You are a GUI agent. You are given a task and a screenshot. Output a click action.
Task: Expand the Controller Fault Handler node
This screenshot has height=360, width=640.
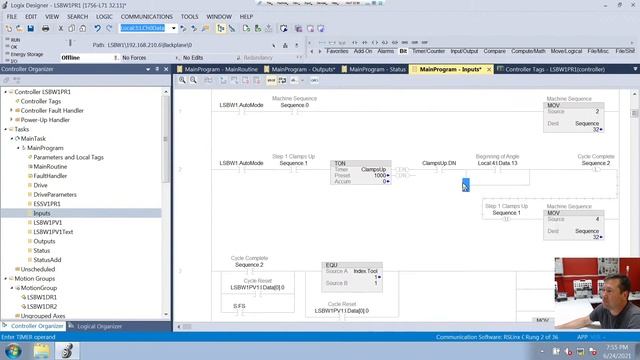click(x=11, y=110)
